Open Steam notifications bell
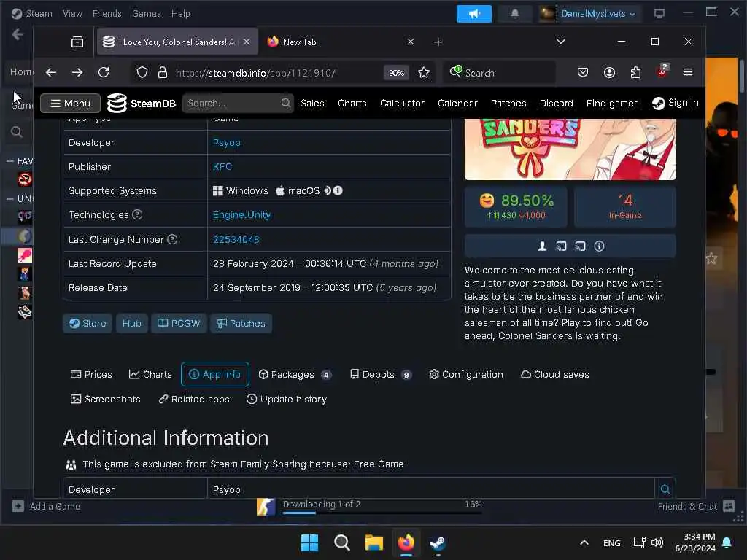The height and width of the screenshot is (560, 747). click(514, 13)
